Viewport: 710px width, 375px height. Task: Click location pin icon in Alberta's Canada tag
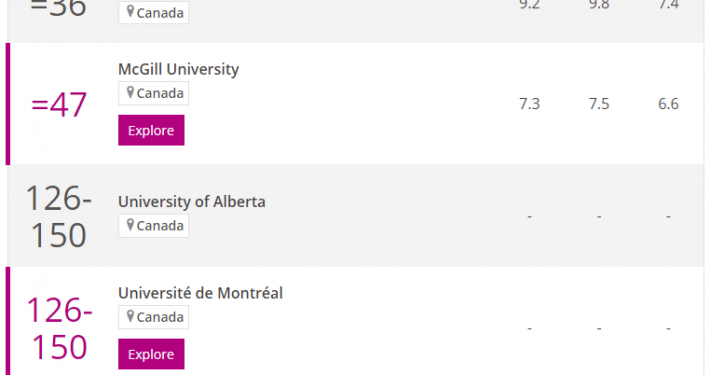130,225
